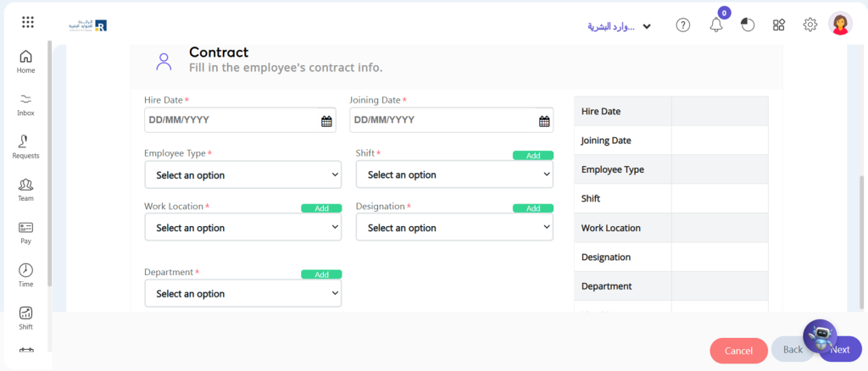Open Joining Date calendar picker icon

[544, 121]
